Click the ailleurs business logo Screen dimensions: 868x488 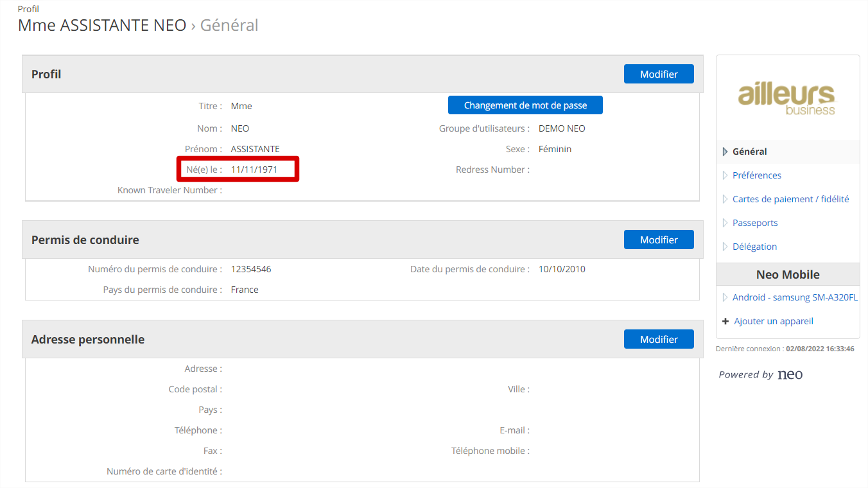787,98
